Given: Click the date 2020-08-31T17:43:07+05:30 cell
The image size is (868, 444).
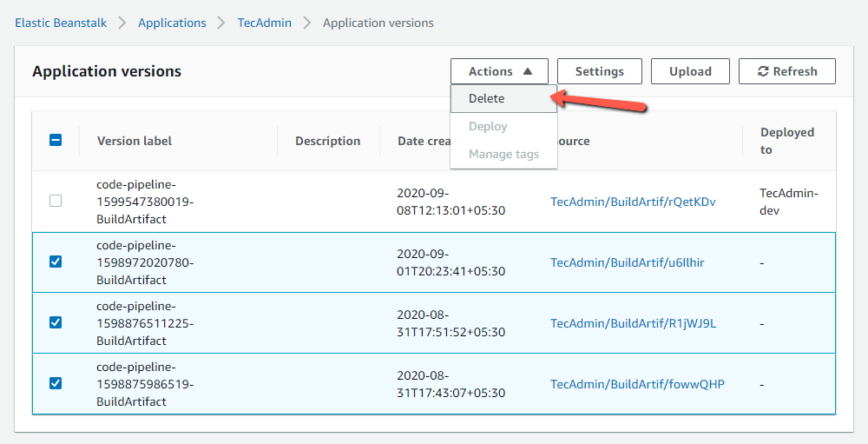Looking at the screenshot, I should (451, 385).
